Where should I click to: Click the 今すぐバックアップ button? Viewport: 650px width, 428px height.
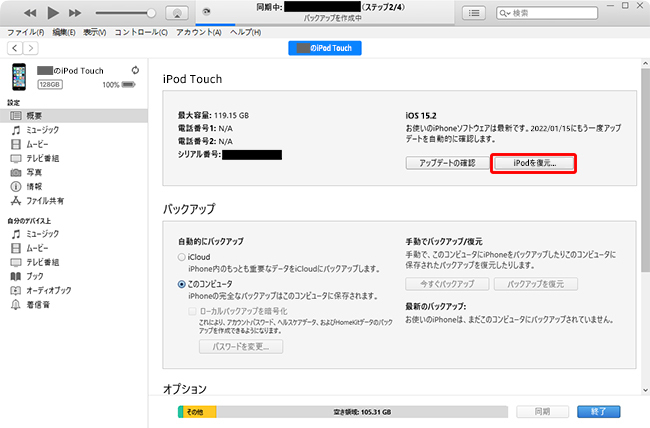(447, 284)
